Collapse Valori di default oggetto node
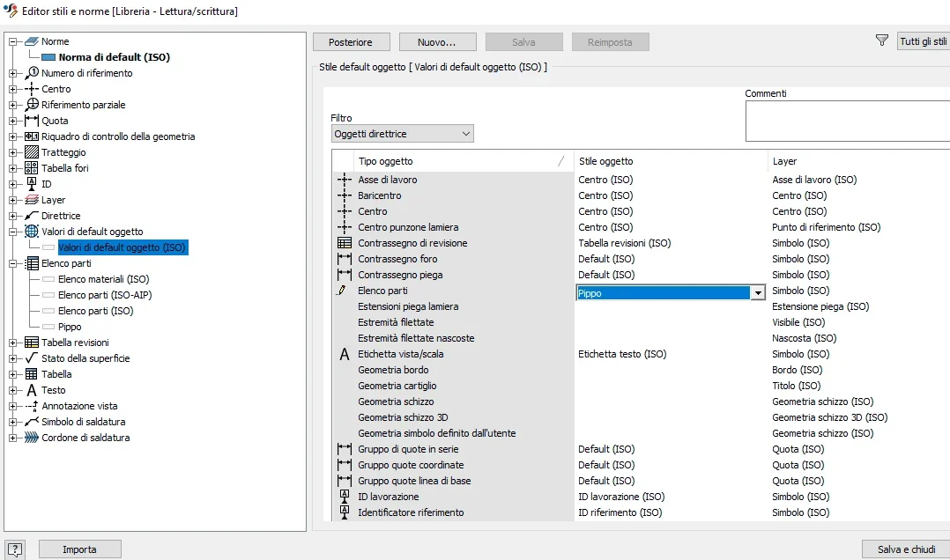Image resolution: width=950 pixels, height=560 pixels. [x=12, y=232]
